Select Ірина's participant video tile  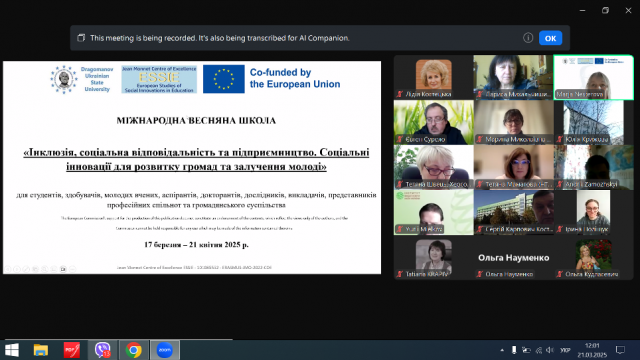(x=593, y=212)
